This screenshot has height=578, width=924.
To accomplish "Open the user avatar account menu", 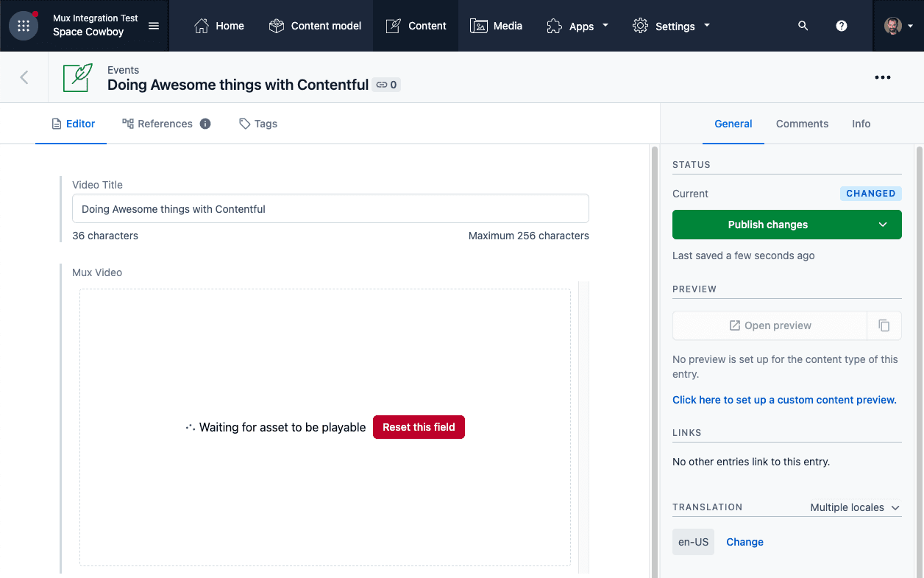I will pyautogui.click(x=898, y=26).
